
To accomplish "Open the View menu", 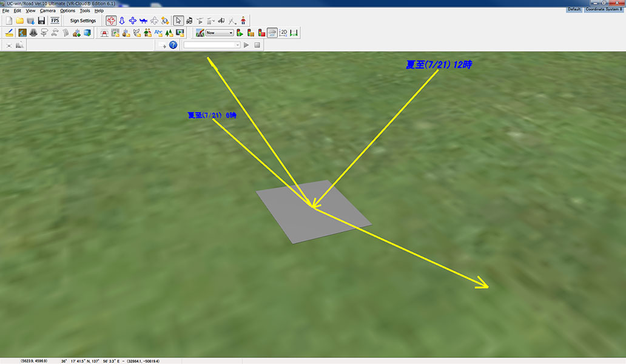I will [30, 11].
